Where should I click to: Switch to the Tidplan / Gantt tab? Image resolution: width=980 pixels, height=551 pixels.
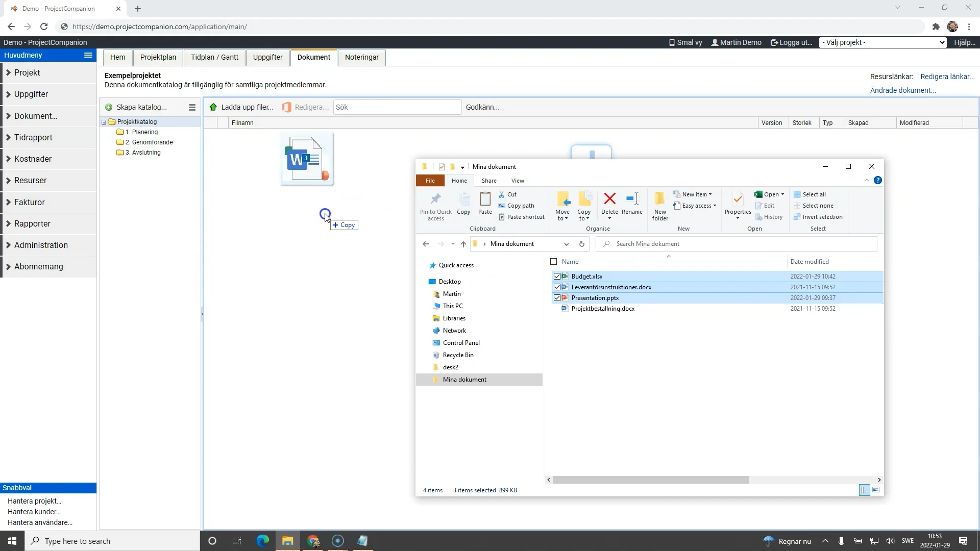214,57
